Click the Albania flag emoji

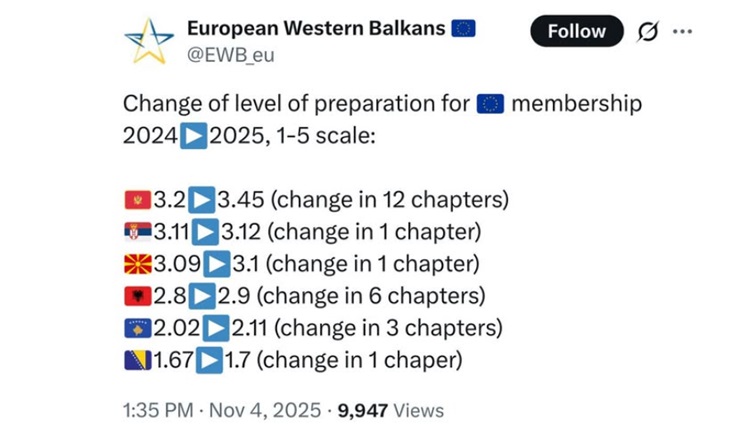click(137, 295)
